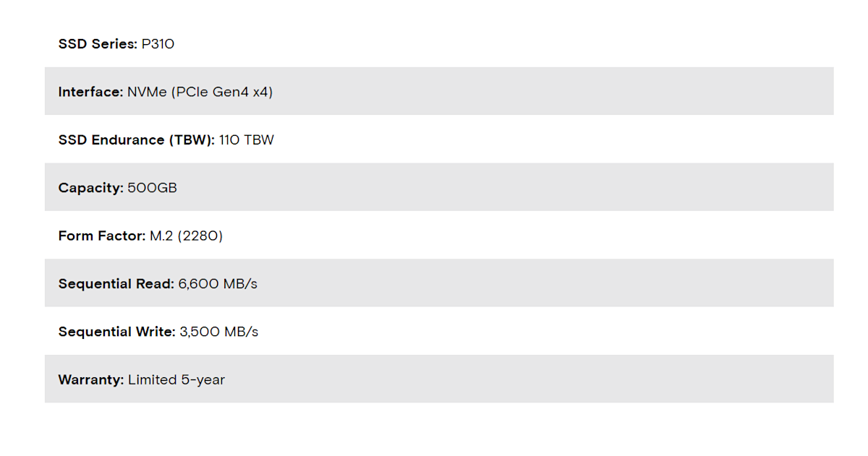Click the "SSD Endurance (TBW):" label
This screenshot has height=456, width=868.
click(x=136, y=140)
